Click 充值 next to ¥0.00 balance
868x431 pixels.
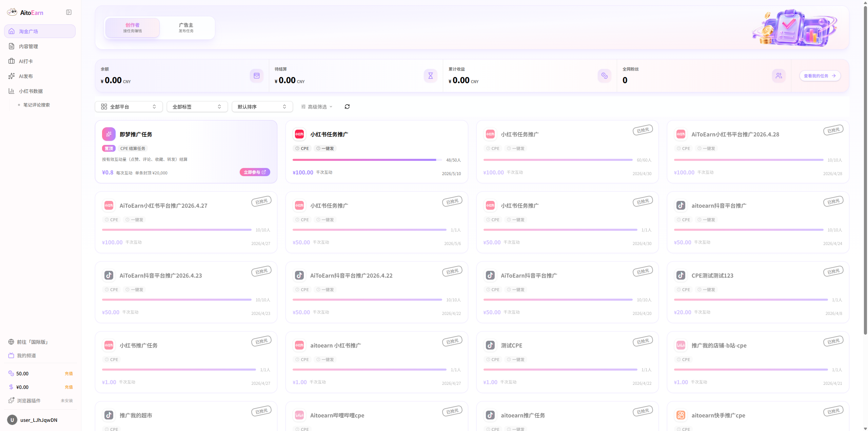pos(69,387)
